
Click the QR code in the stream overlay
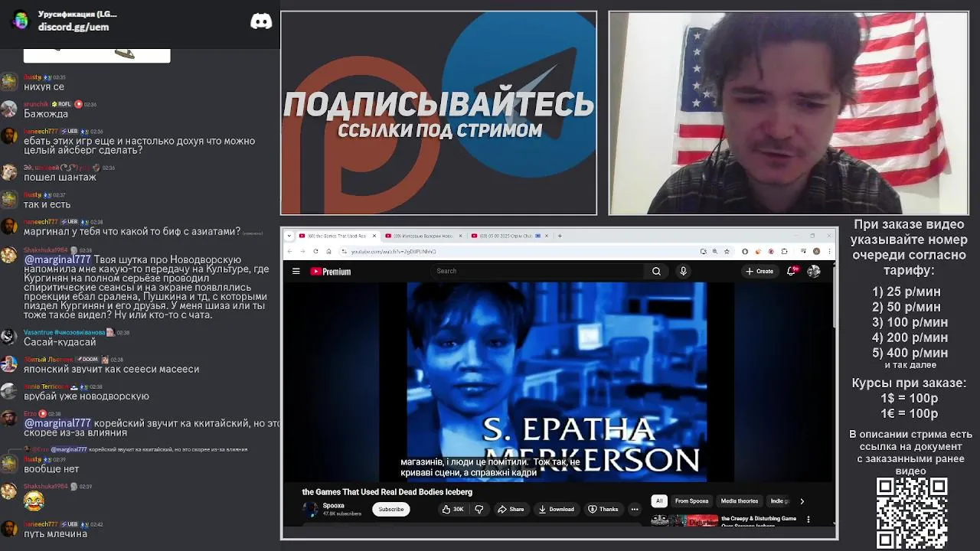click(912, 513)
